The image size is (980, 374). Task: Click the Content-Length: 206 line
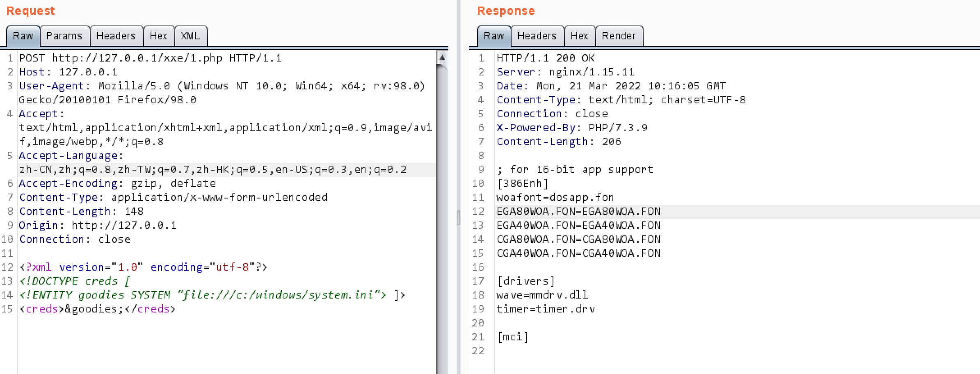pos(559,142)
